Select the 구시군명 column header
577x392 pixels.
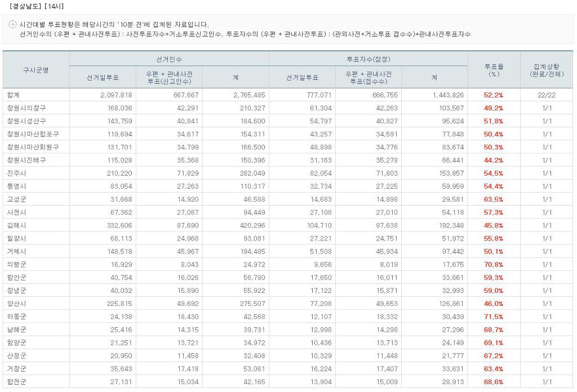coord(35,70)
